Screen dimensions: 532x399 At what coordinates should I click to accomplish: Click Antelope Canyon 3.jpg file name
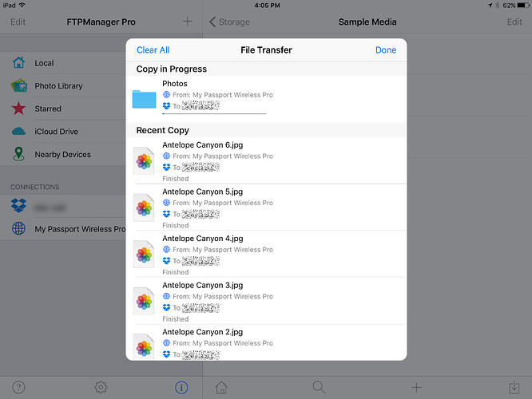coord(203,286)
